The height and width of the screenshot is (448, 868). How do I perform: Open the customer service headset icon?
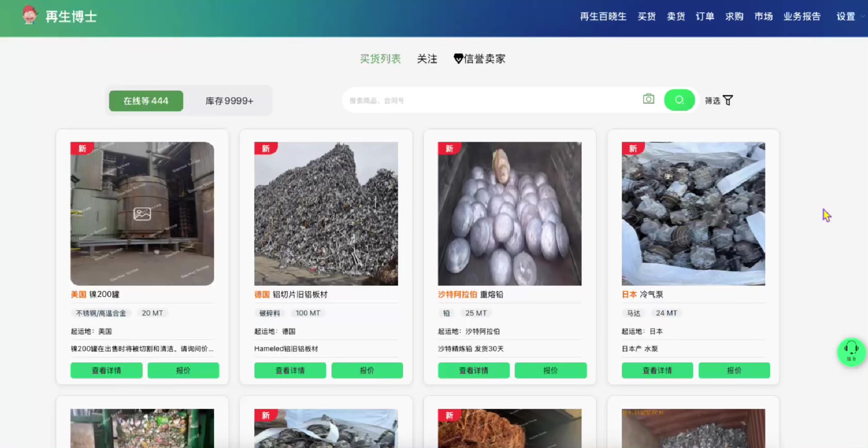point(851,352)
